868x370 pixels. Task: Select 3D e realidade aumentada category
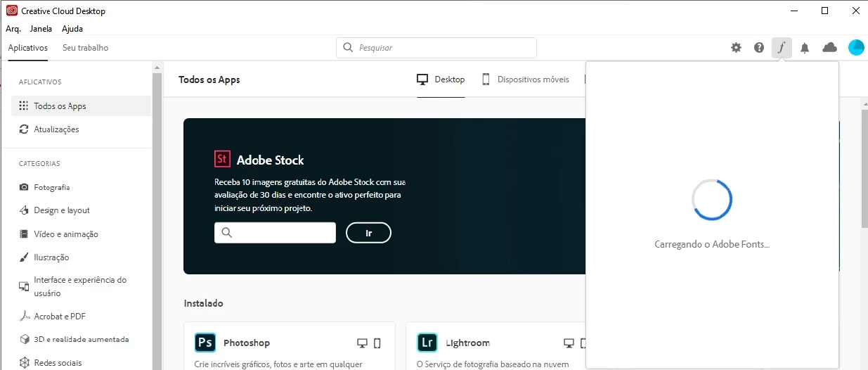pos(82,339)
